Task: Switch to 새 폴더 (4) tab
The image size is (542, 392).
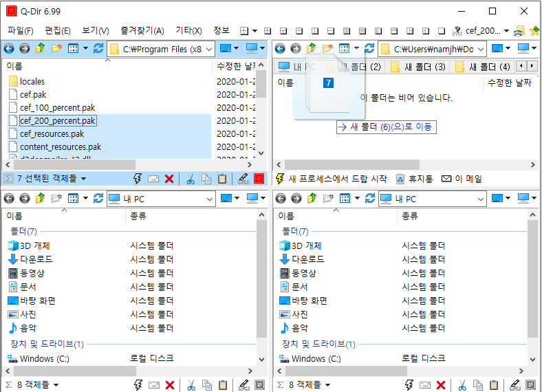Action: pyautogui.click(x=483, y=67)
